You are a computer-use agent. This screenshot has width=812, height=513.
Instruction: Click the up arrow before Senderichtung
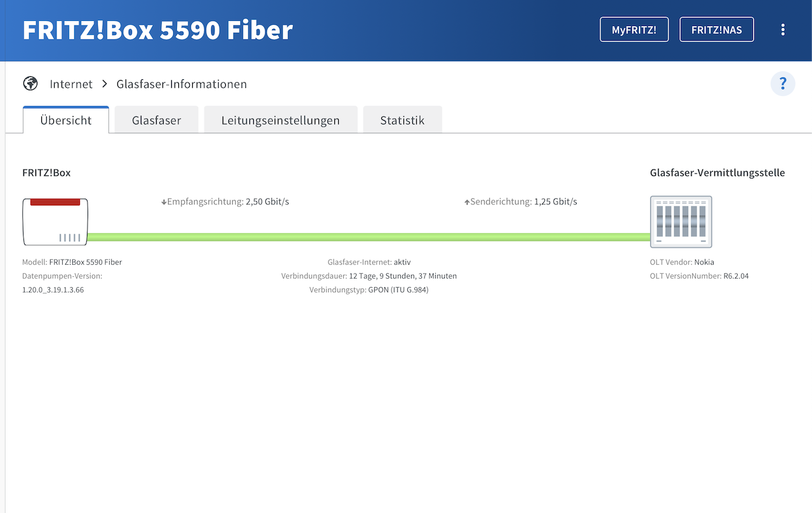coord(467,203)
